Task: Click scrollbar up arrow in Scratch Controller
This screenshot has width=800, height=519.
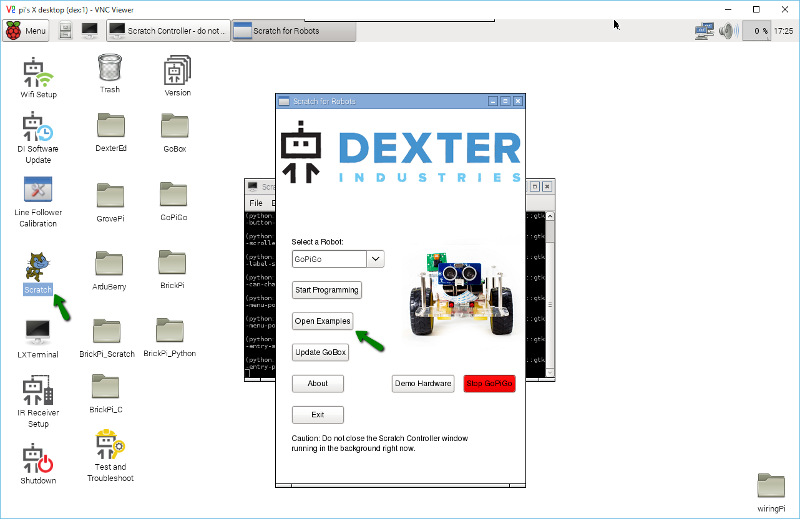Action: [550, 216]
